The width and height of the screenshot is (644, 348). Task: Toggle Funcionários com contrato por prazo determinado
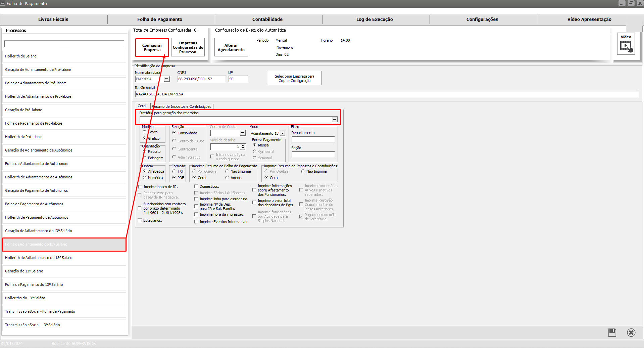(140, 208)
